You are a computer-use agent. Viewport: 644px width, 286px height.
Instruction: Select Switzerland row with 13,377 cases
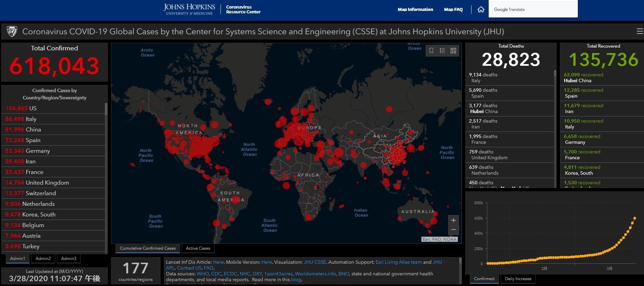coord(53,193)
